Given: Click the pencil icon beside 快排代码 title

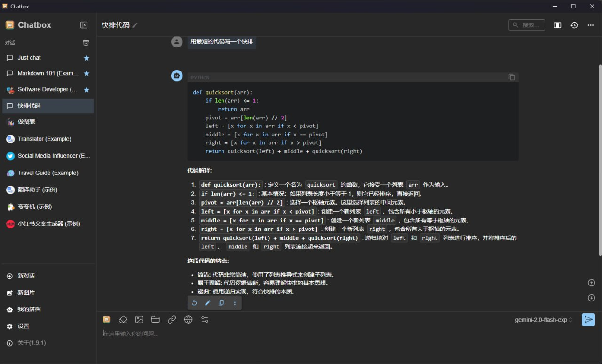Looking at the screenshot, I should tap(135, 25).
